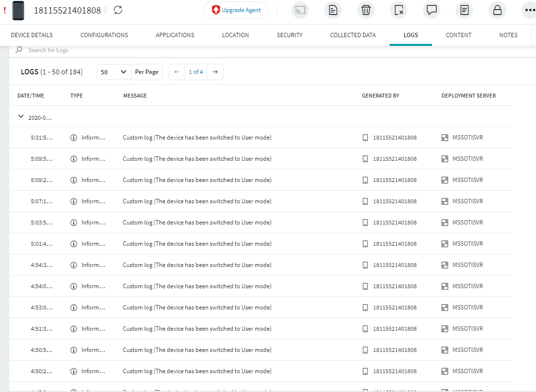Screen dimensions: 536x392
Task: Click the wipe device icon with X
Action: 399,10
